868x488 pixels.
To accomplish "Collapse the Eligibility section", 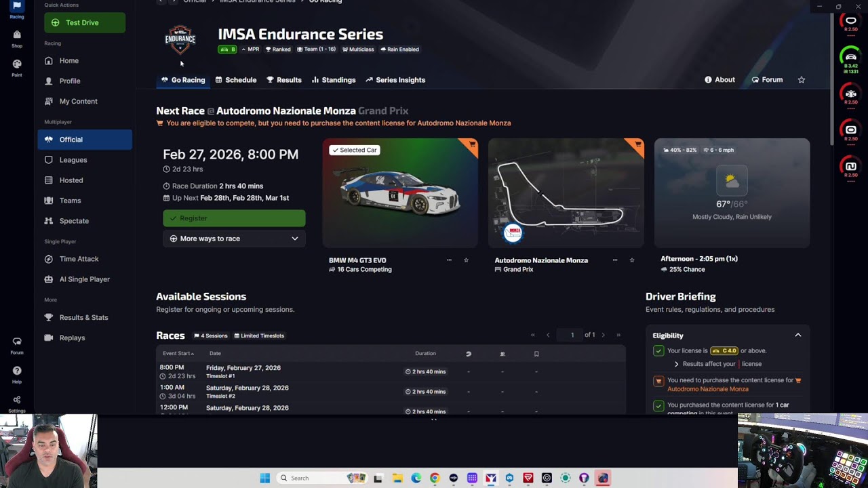I will click(x=798, y=335).
